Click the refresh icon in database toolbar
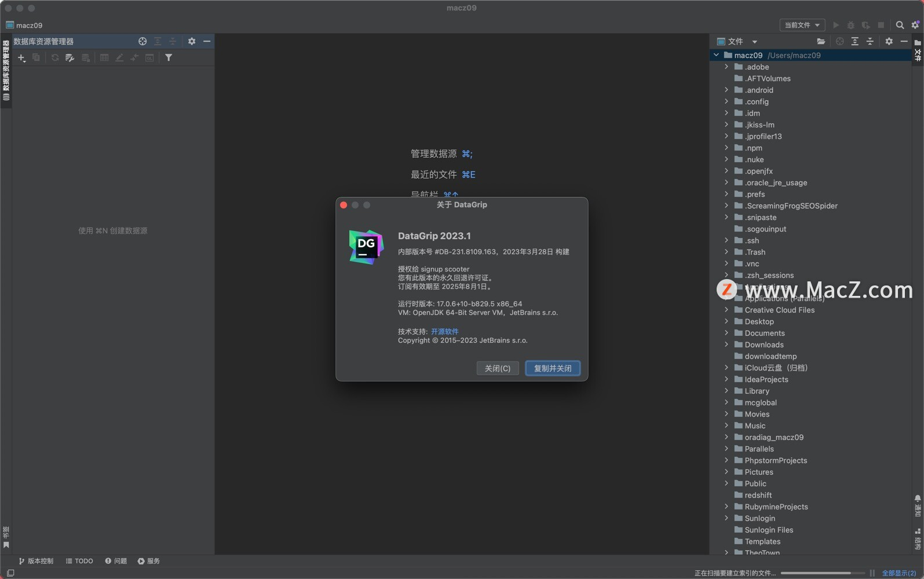 click(55, 58)
